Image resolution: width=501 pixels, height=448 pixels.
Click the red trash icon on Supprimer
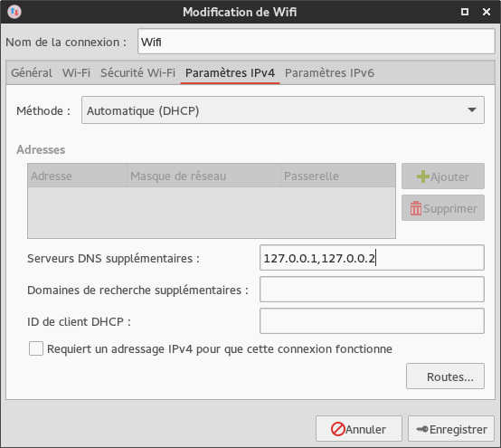coord(416,208)
